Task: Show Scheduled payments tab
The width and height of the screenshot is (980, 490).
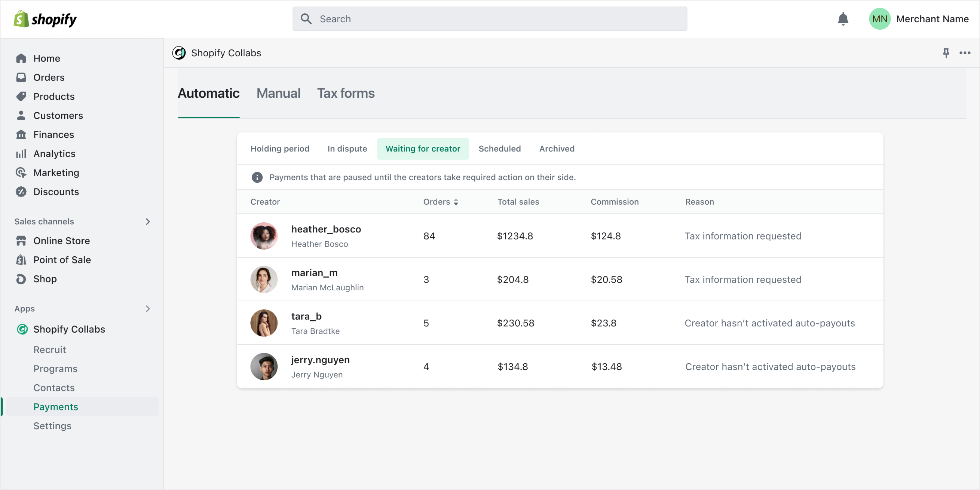Action: point(499,149)
